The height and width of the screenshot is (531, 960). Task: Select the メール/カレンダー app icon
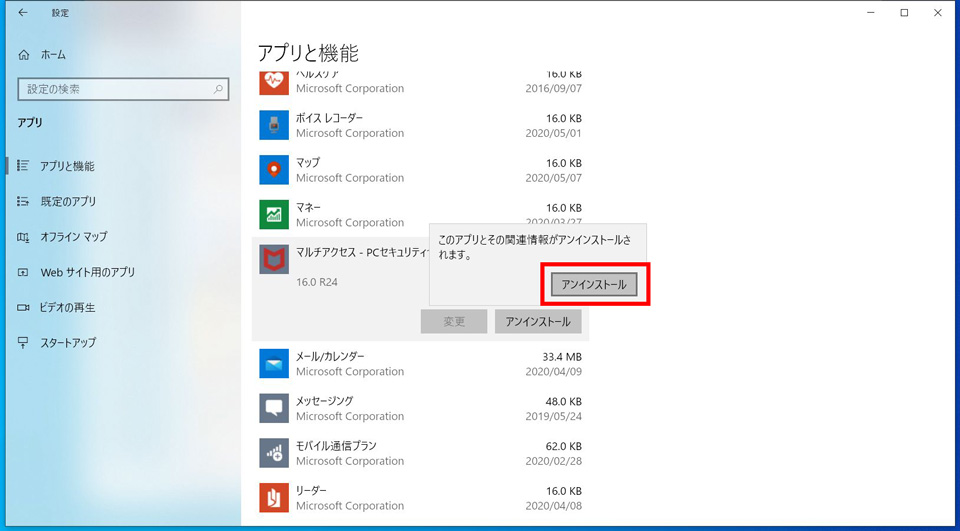pyautogui.click(x=274, y=363)
